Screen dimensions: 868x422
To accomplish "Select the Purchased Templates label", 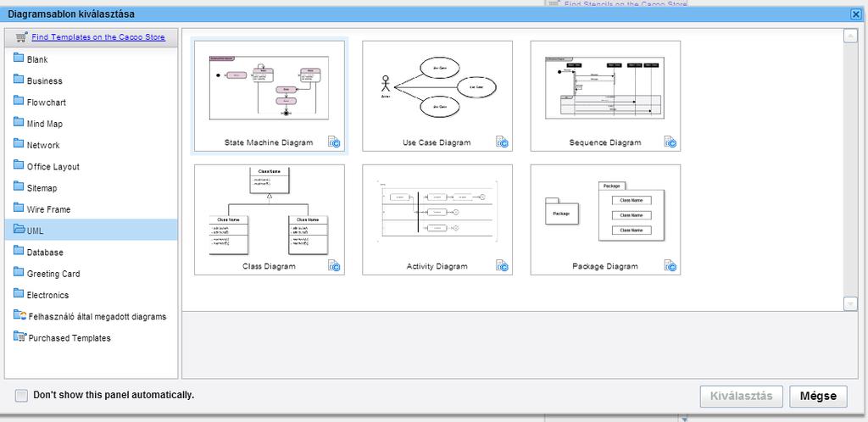I will 70,338.
